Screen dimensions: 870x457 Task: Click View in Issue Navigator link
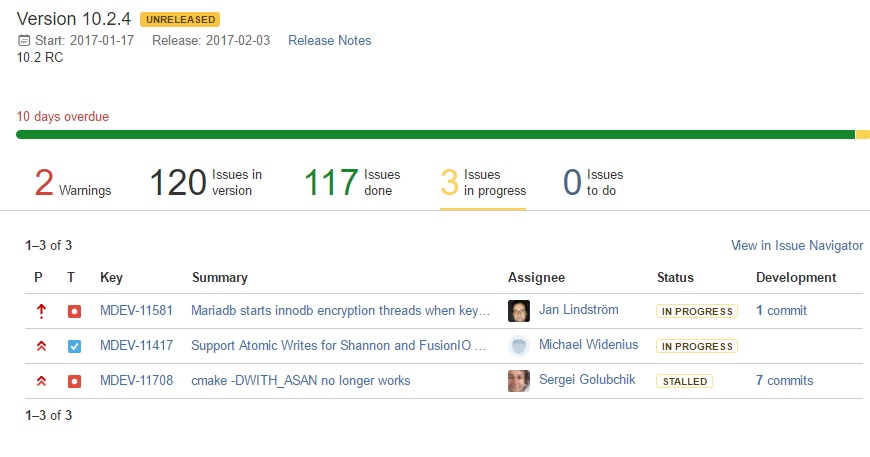pos(797,246)
